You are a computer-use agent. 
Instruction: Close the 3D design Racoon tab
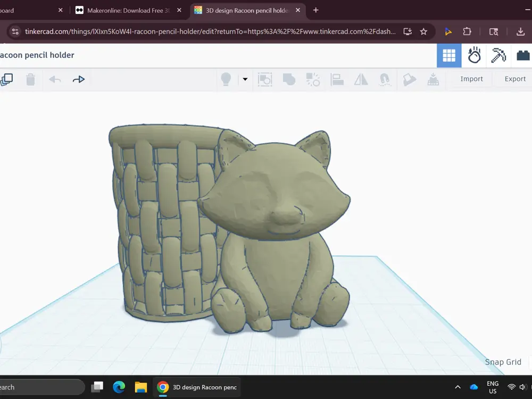[298, 10]
